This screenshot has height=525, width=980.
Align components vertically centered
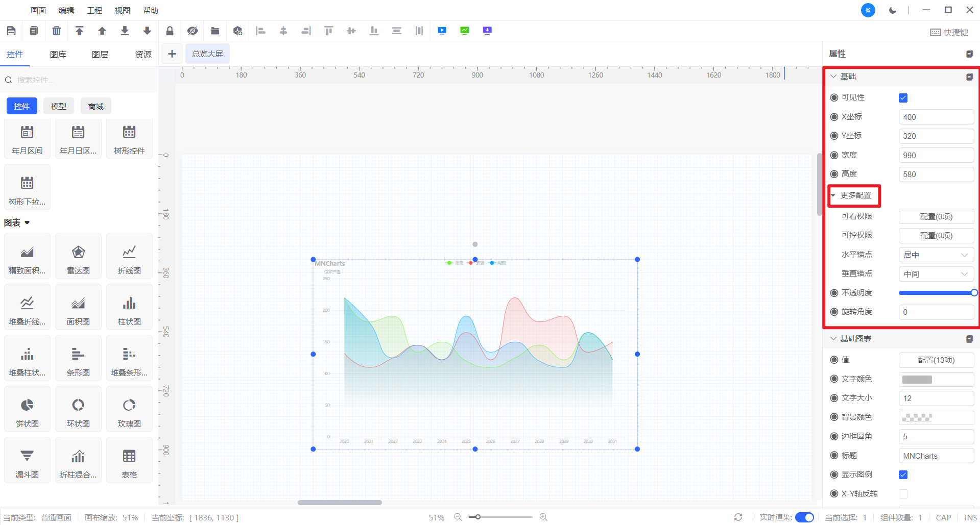351,31
